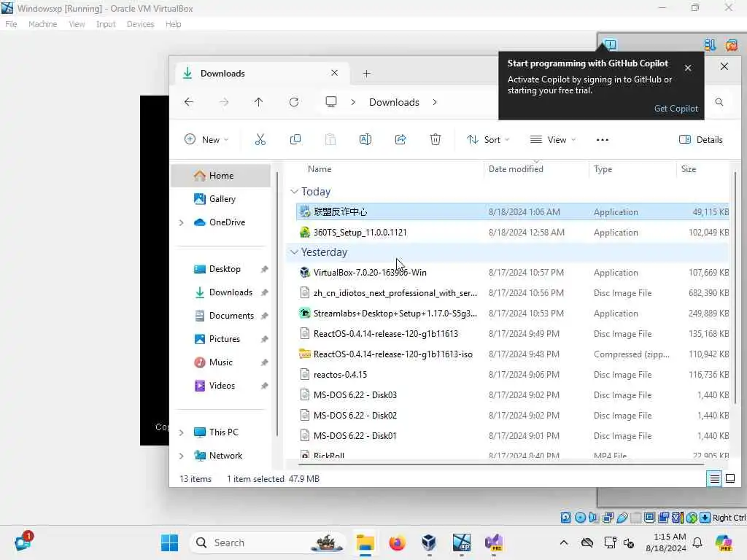Click the Delete trash icon
This screenshot has width=747, height=560.
point(436,139)
